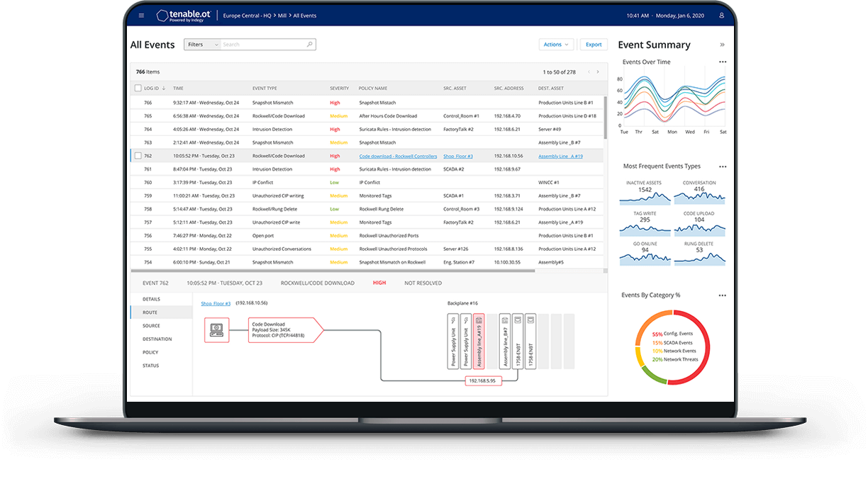Open Events Over Time options menu
The width and height of the screenshot is (868, 491).
[722, 62]
